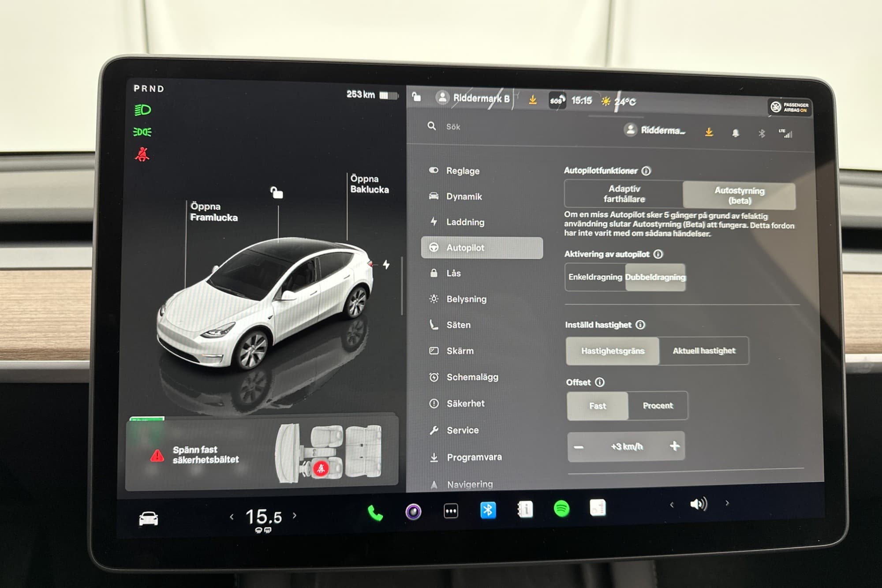Image resolution: width=882 pixels, height=588 pixels.
Task: Set speed to Aktuell hastighet
Action: click(704, 351)
